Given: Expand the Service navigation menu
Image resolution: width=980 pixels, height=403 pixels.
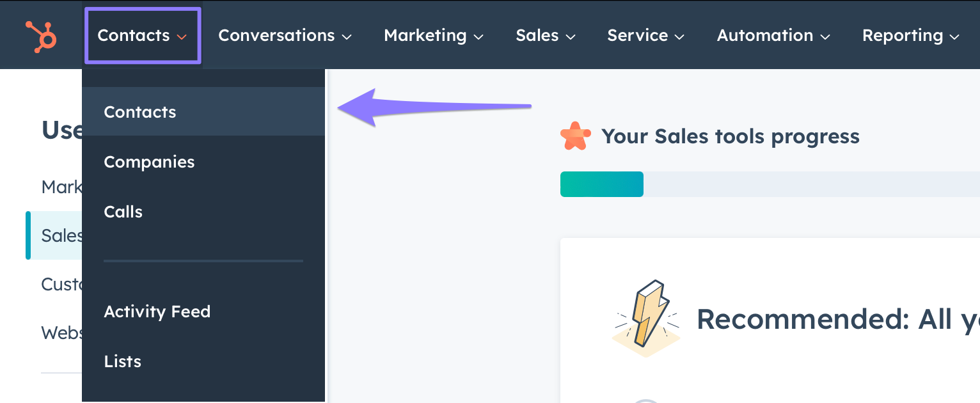Looking at the screenshot, I should (645, 36).
